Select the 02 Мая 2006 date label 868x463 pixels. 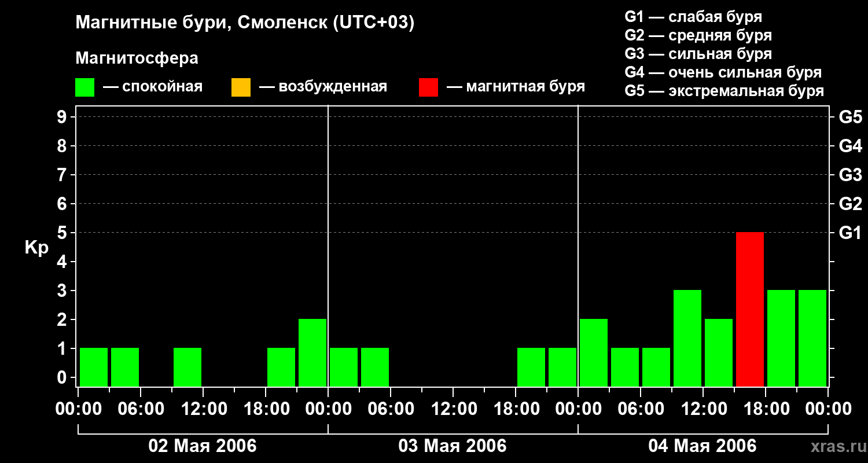point(203,446)
